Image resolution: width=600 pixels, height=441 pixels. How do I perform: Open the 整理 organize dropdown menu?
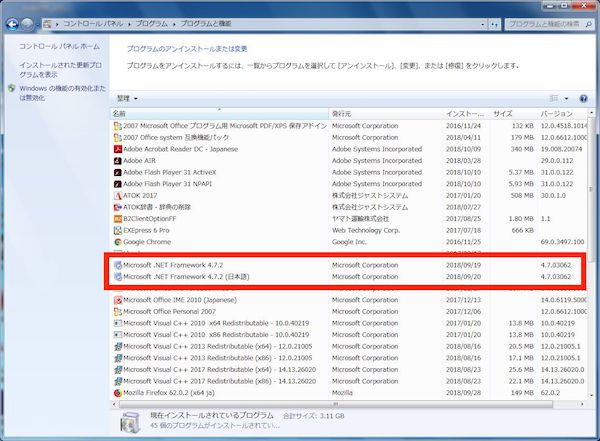click(127, 99)
